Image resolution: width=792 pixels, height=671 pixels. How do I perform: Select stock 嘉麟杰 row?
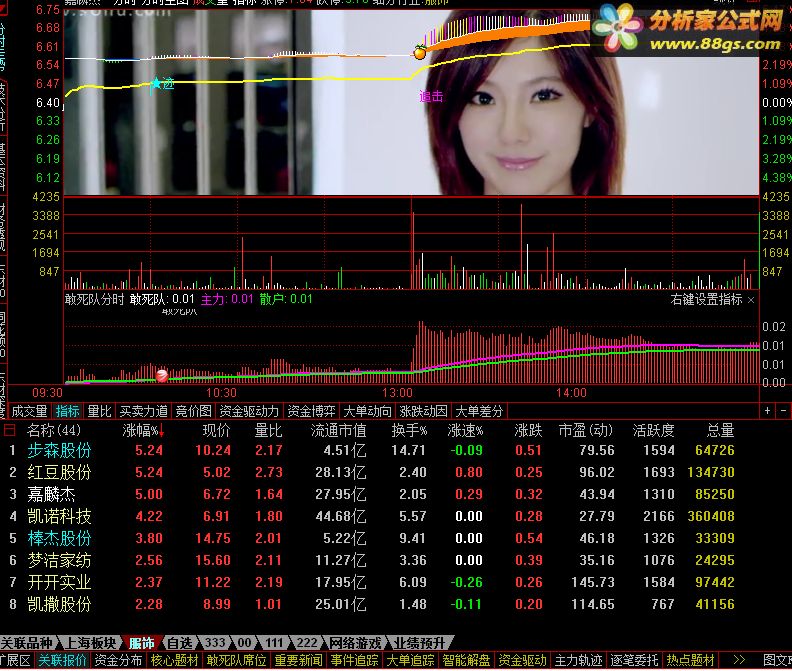(x=369, y=494)
